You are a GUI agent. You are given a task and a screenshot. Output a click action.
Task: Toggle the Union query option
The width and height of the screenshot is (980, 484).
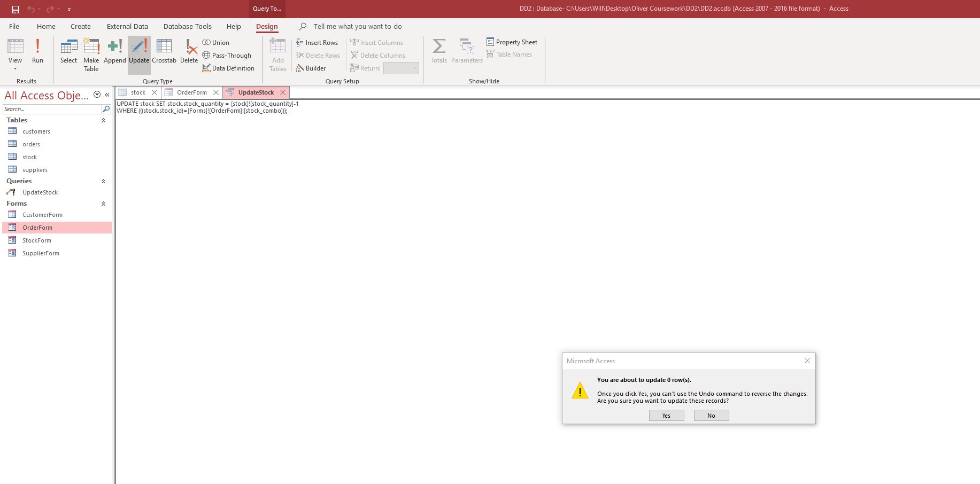(x=216, y=43)
